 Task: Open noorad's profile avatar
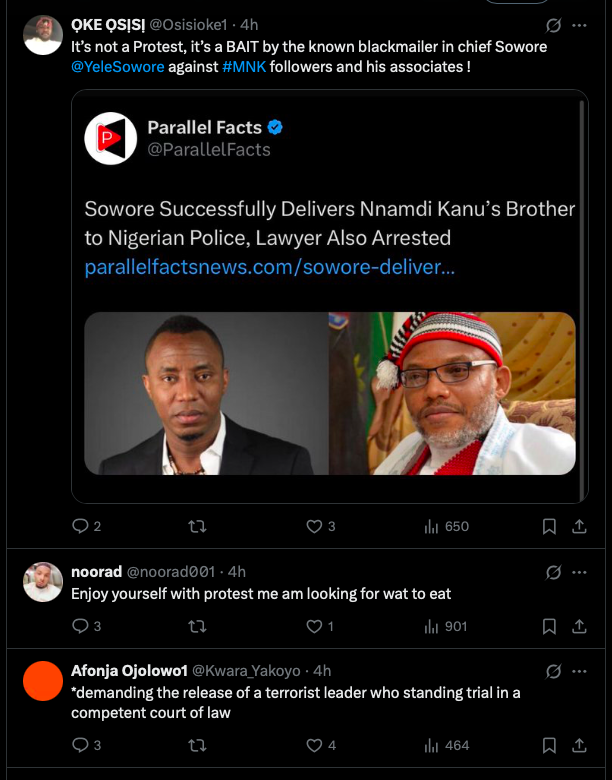coord(43,582)
